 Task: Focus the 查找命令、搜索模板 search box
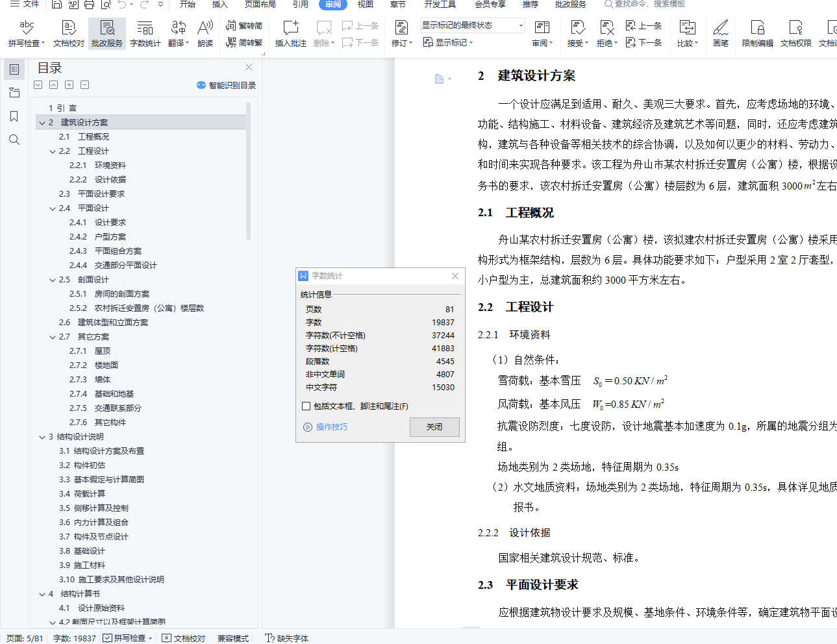645,4
